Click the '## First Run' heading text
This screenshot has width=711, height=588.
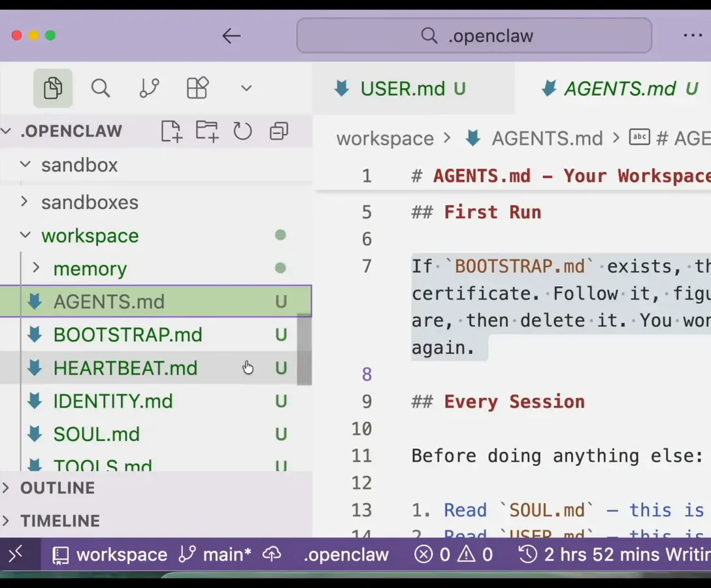(476, 212)
